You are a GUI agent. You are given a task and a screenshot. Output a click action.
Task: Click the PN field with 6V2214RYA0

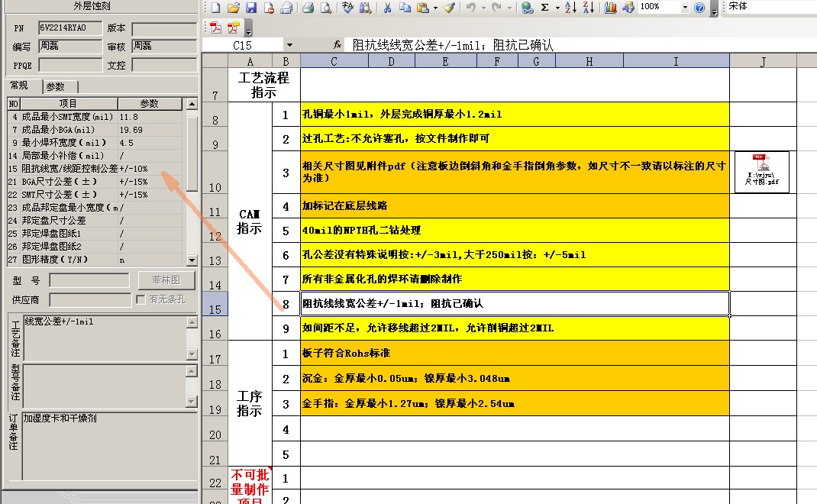coord(70,28)
